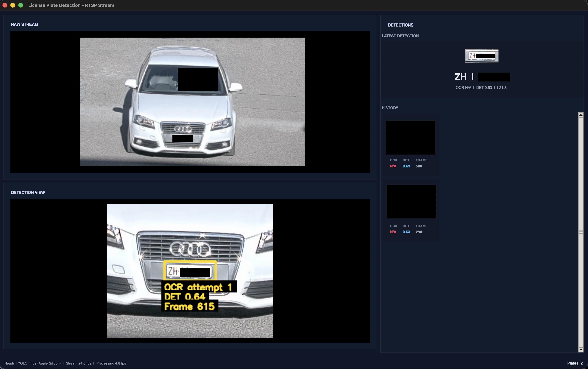Select the frame 500 history thumbnail
588x369 pixels.
pyautogui.click(x=410, y=137)
